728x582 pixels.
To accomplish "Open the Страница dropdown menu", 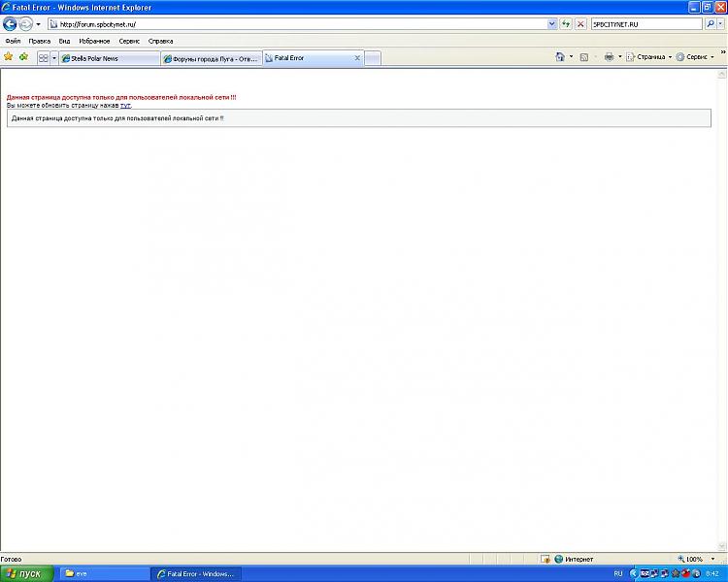I will click(x=648, y=57).
